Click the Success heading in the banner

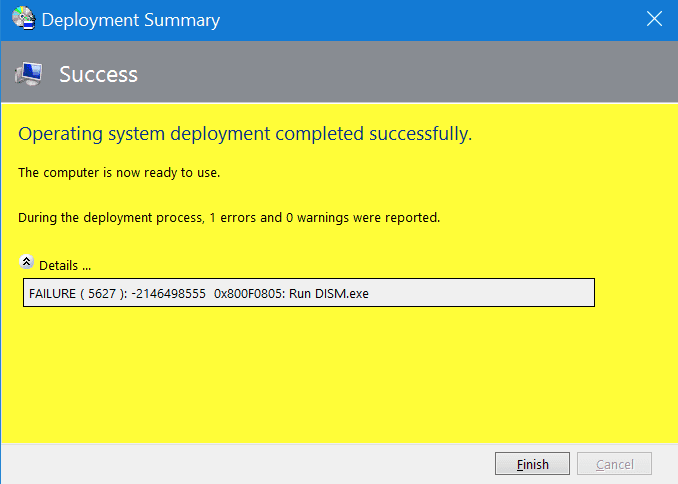pyautogui.click(x=98, y=74)
